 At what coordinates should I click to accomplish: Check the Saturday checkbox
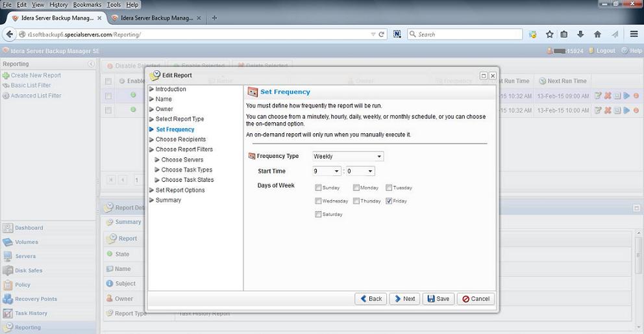point(318,214)
